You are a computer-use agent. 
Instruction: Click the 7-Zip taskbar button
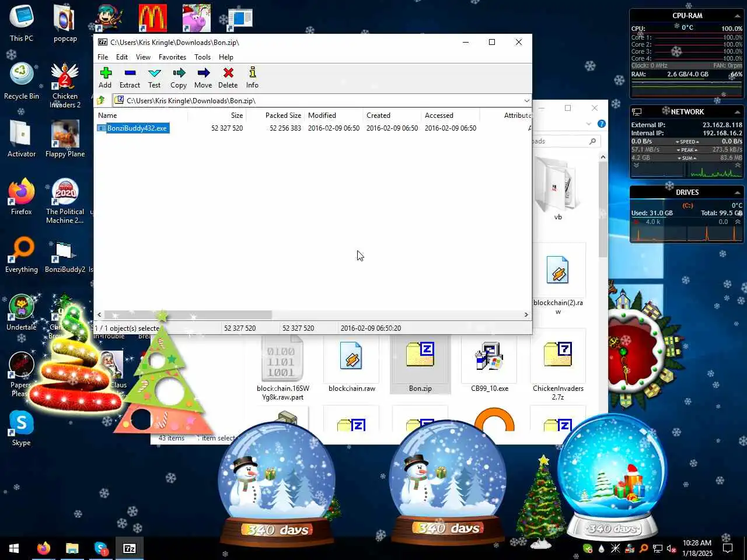point(129,548)
